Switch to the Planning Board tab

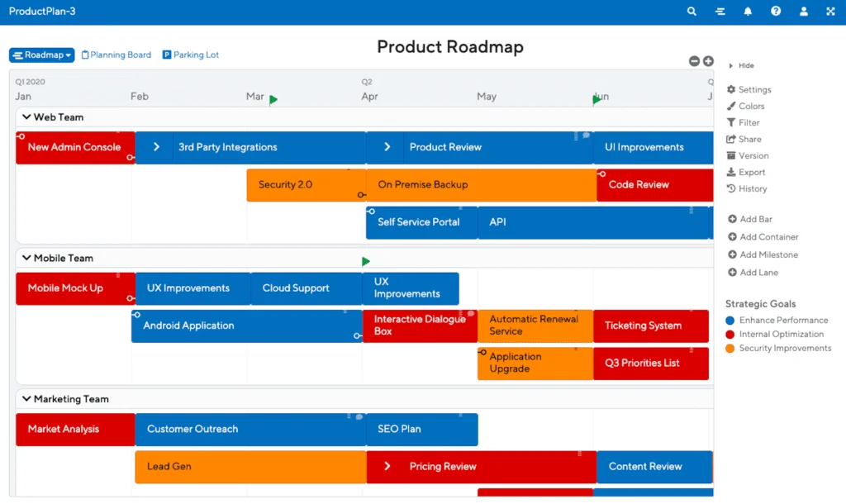click(116, 55)
